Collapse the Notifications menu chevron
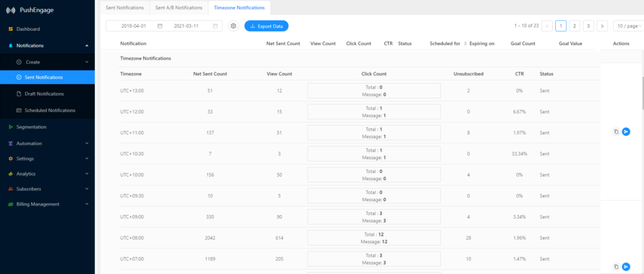 pyautogui.click(x=87, y=45)
